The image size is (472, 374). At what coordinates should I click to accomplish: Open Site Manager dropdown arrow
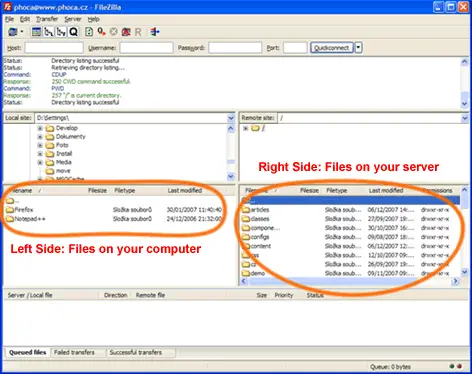(22, 32)
